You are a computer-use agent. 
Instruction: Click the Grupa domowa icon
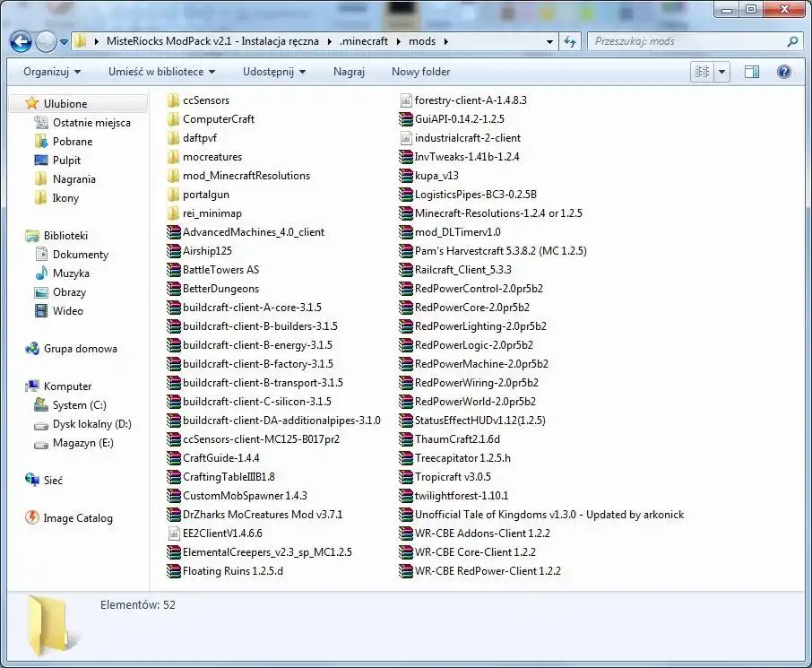32,349
